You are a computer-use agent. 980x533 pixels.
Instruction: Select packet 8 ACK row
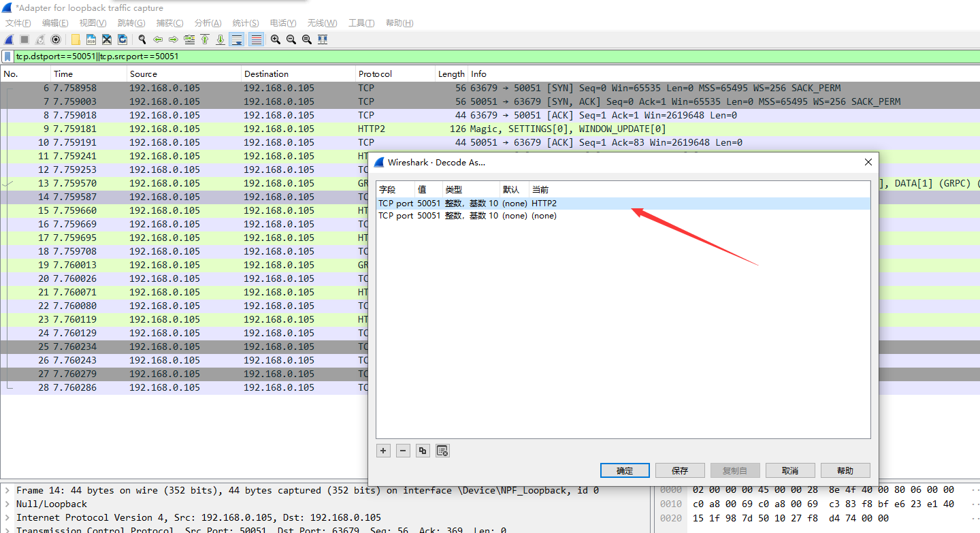490,115
